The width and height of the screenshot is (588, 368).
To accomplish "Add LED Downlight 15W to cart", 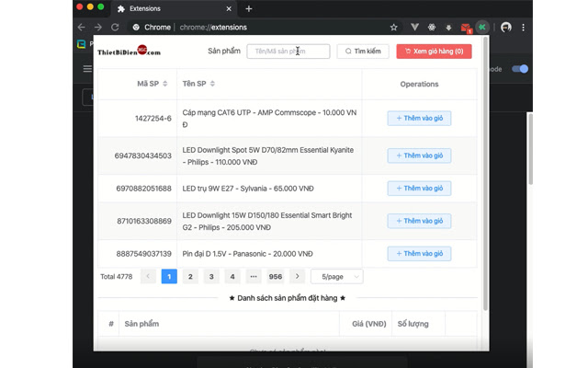I will coord(419,221).
